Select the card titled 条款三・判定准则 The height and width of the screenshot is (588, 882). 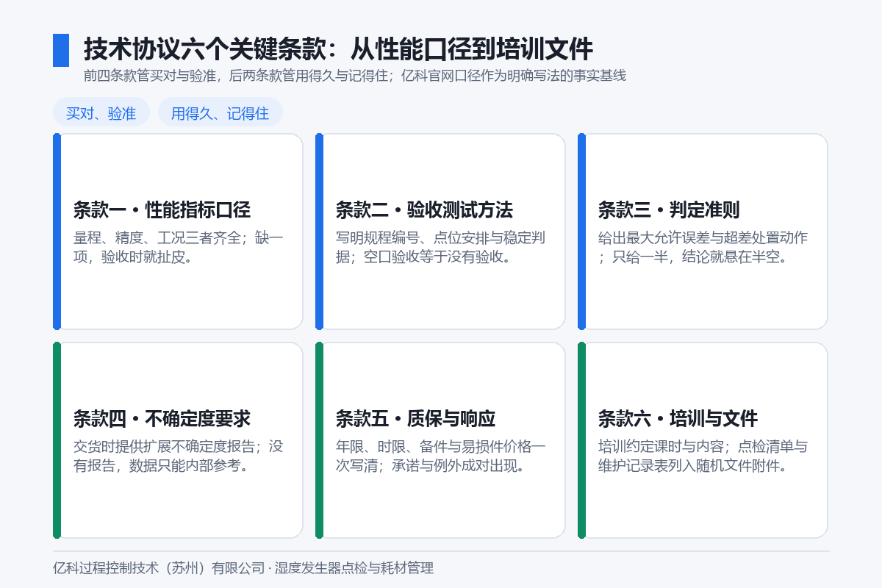[703, 232]
